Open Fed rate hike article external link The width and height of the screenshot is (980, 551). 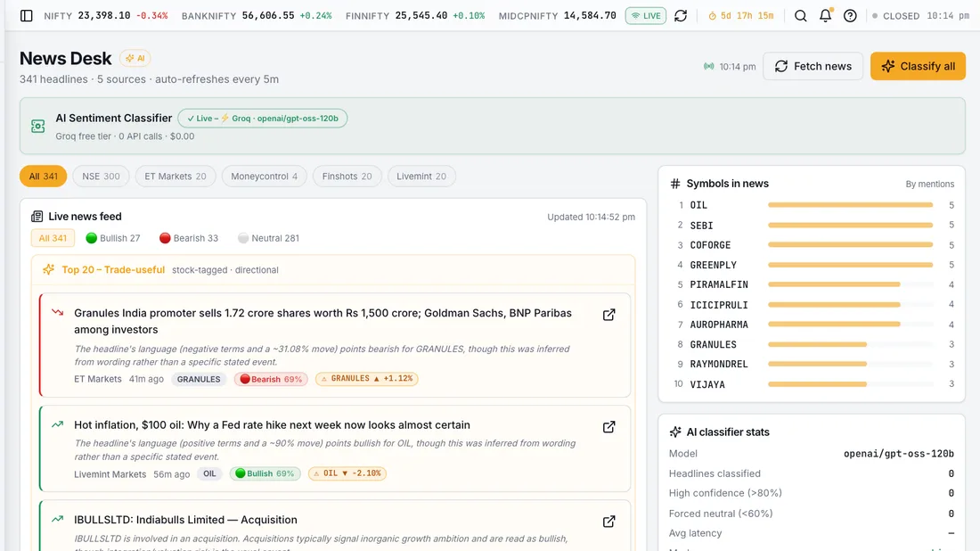[608, 427]
